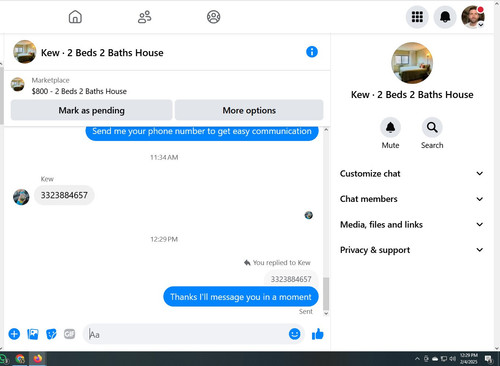The image size is (500, 366).
Task: Click the chat scrollbar thumb
Action: pos(326,294)
